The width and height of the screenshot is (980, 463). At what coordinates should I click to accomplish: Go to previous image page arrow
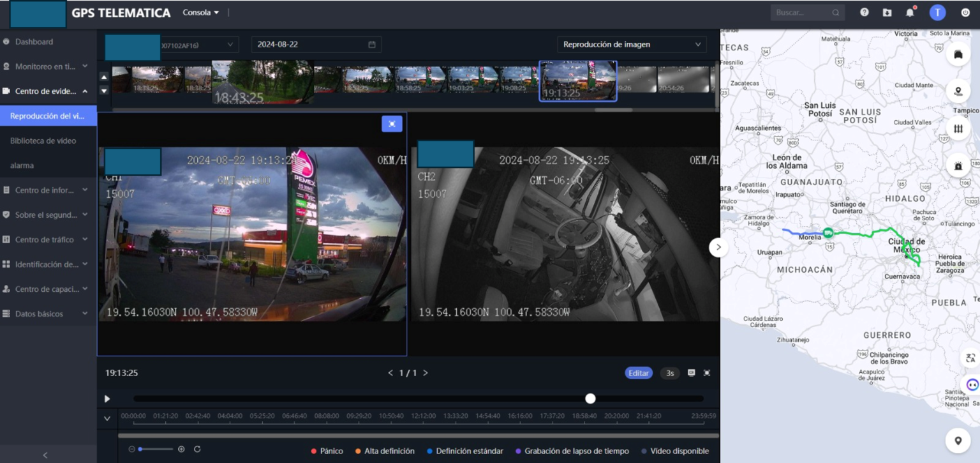[390, 373]
